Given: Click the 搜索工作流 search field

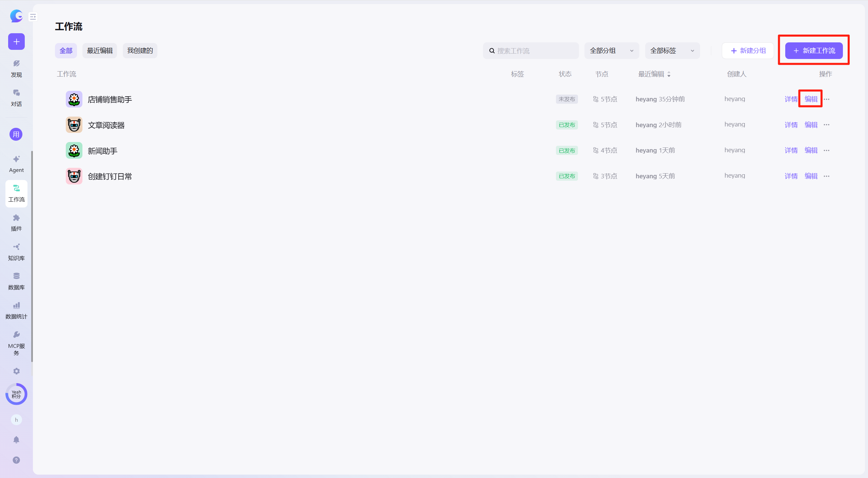Looking at the screenshot, I should click(x=531, y=51).
